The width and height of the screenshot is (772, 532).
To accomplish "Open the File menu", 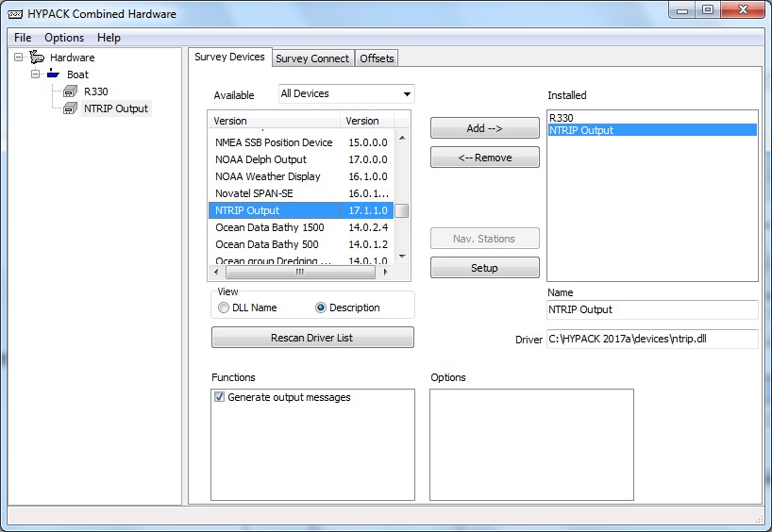I will (23, 38).
